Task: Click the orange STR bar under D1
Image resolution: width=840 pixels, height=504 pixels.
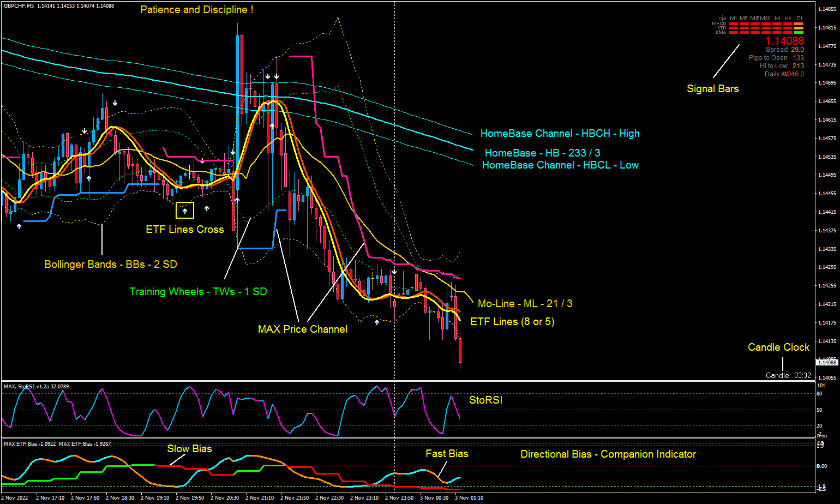Action: (799, 28)
